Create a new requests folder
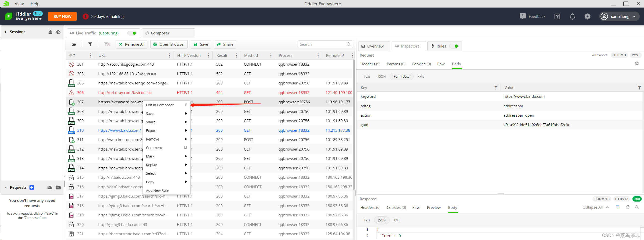 click(x=58, y=187)
